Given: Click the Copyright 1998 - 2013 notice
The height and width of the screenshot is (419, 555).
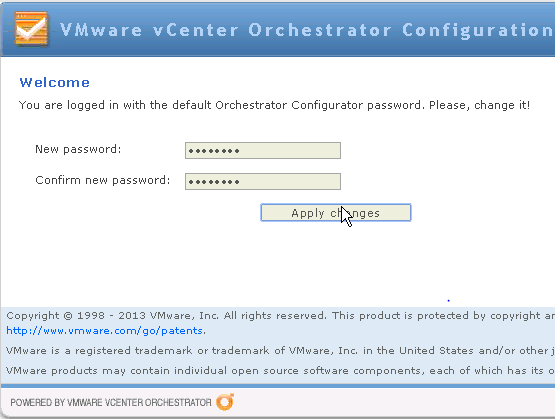Looking at the screenshot, I should (x=281, y=315).
